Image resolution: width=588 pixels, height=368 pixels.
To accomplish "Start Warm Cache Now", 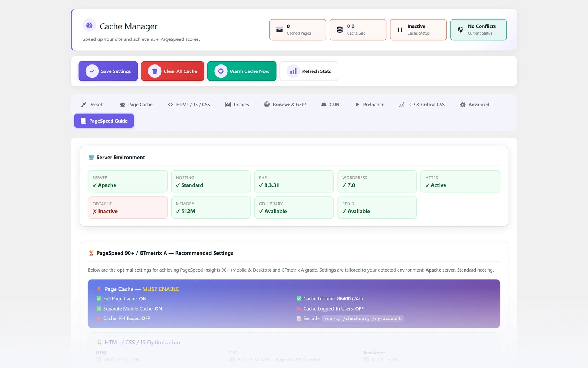I will (x=242, y=71).
